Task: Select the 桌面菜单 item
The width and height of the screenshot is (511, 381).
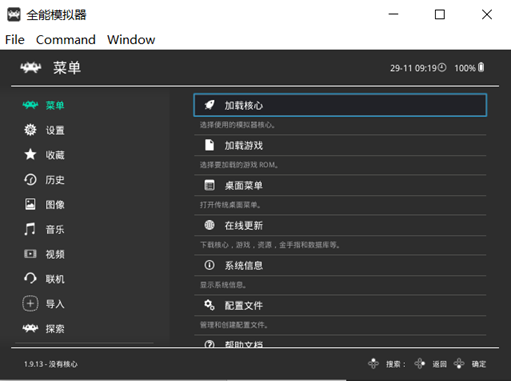Action: (340, 185)
